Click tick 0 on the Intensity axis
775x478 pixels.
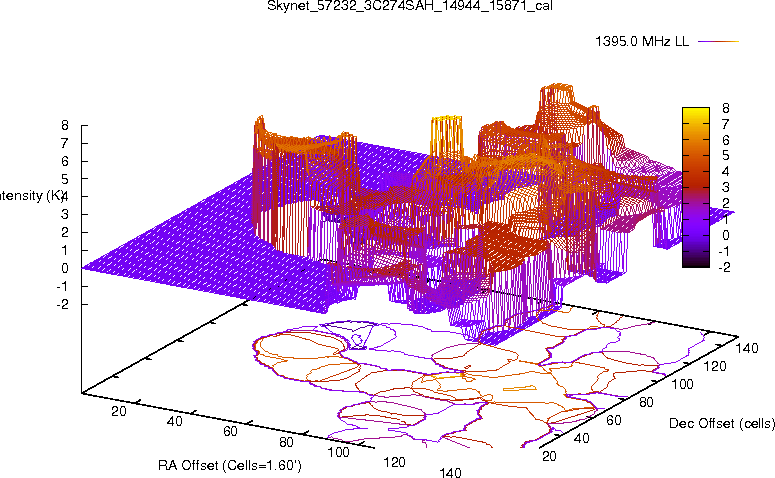(65, 268)
